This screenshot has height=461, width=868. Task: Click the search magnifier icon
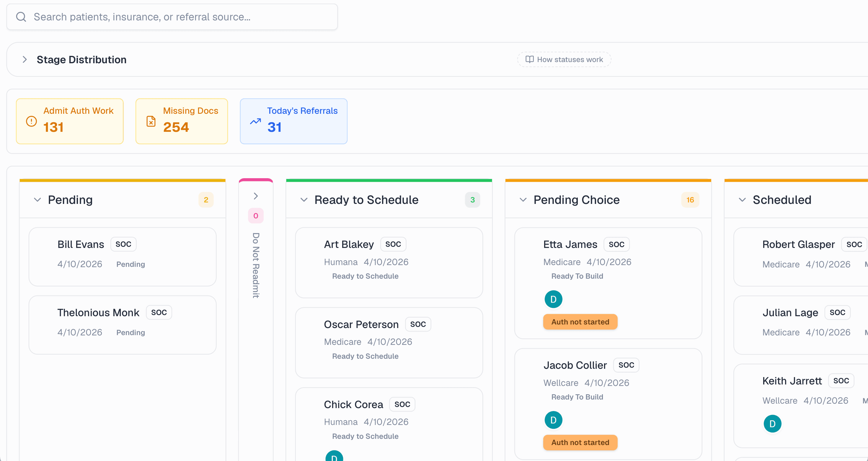pyautogui.click(x=21, y=17)
